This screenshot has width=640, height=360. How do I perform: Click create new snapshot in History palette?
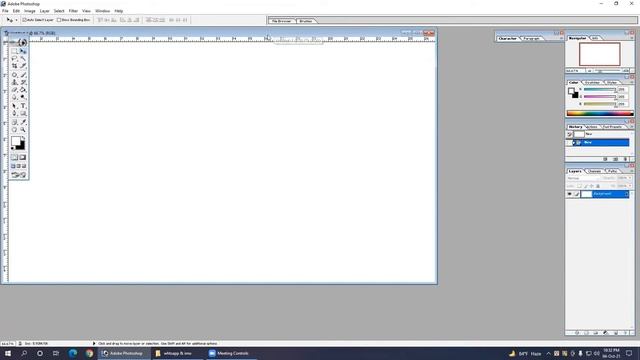pos(616,159)
